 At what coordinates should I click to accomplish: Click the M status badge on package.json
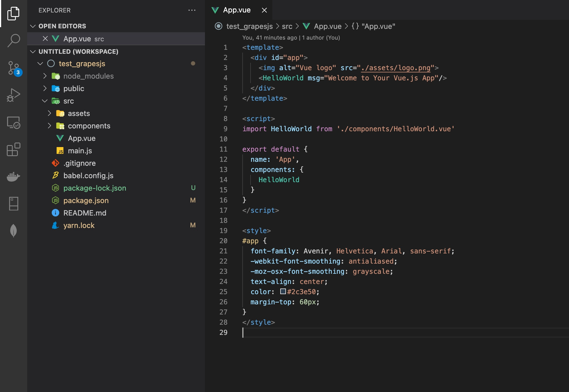193,200
